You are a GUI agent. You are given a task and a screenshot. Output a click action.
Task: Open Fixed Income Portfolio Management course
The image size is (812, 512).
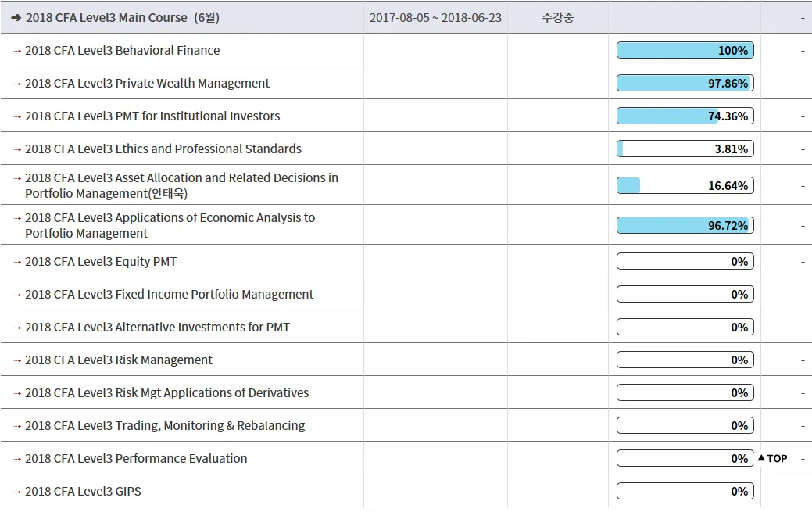tap(169, 295)
